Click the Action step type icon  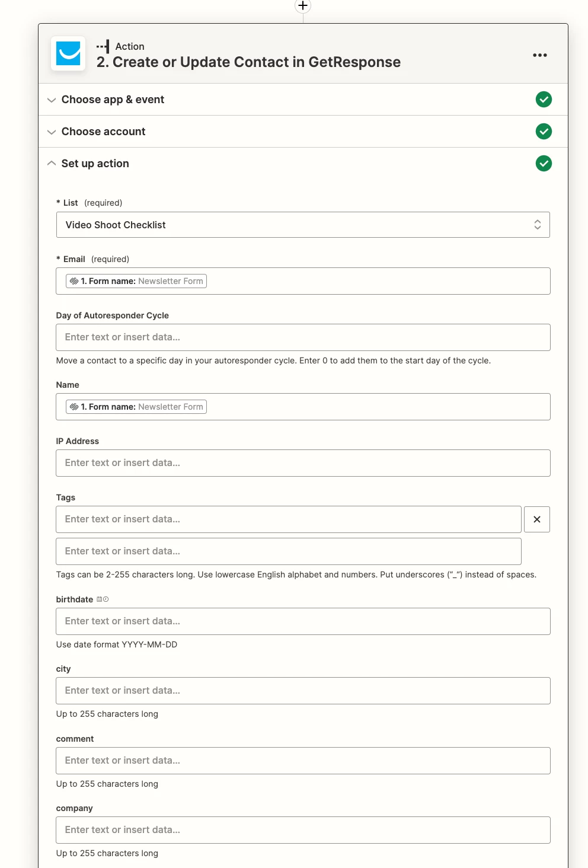point(103,46)
